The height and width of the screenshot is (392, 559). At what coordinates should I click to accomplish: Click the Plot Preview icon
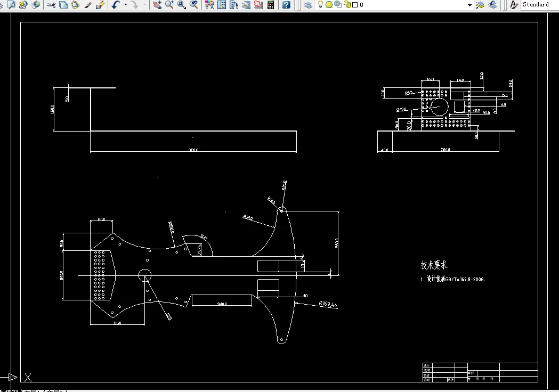click(x=11, y=5)
